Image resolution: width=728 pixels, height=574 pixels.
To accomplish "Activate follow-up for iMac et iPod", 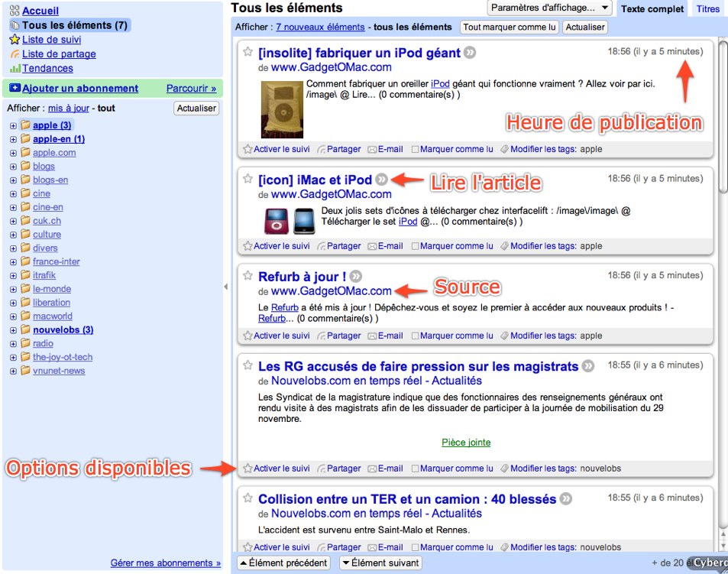I will point(277,246).
